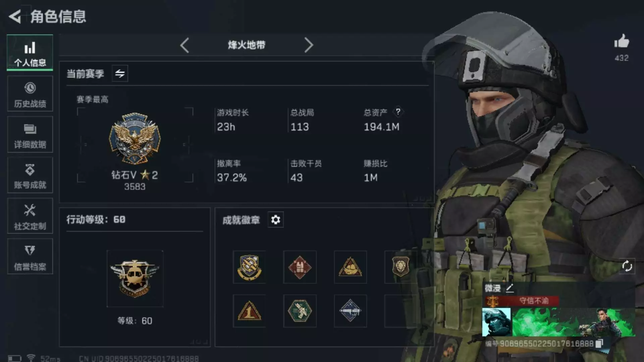Viewport: 644px width, 362px height.
Task: Select the helicopter level 60 emblem
Action: 135,278
